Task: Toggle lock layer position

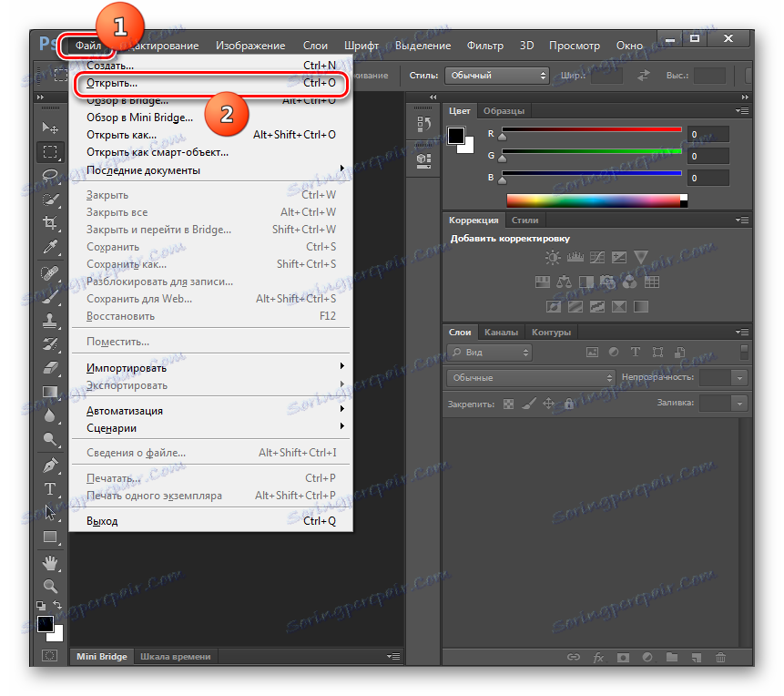Action: (548, 404)
